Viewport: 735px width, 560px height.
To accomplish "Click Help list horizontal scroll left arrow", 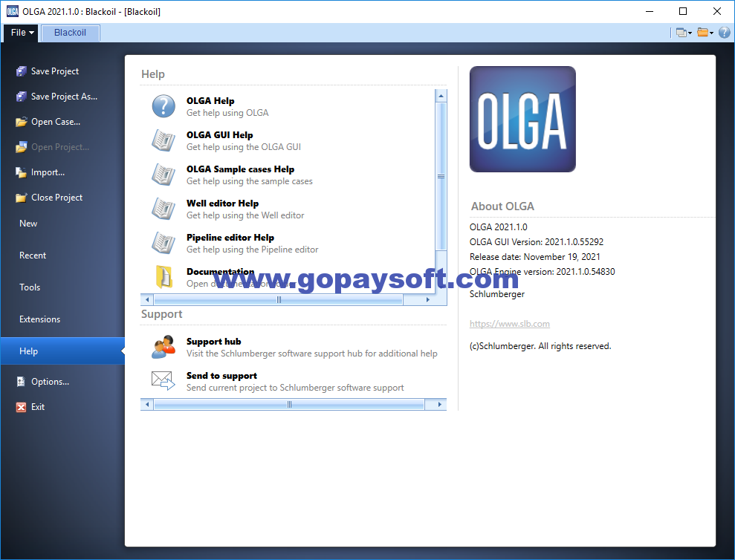I will [147, 300].
